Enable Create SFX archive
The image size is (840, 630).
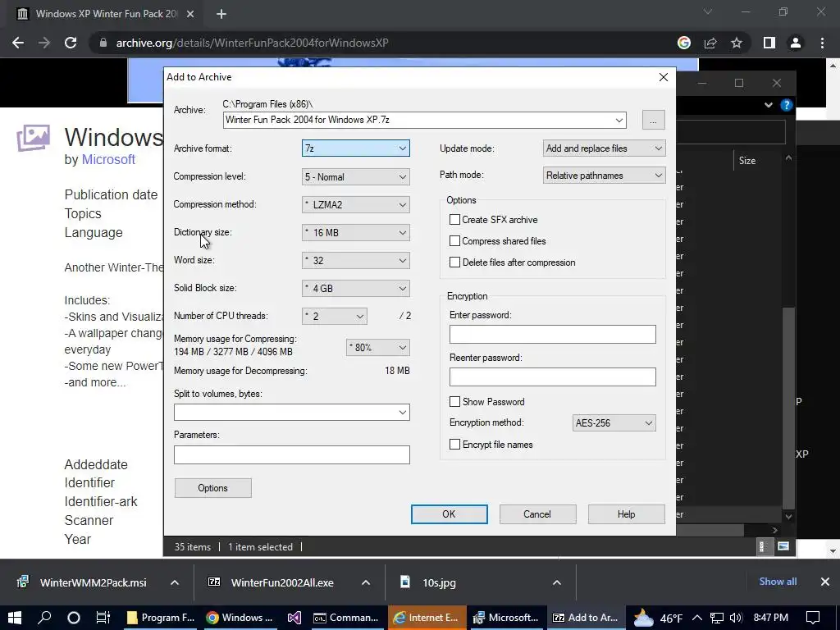coord(454,220)
